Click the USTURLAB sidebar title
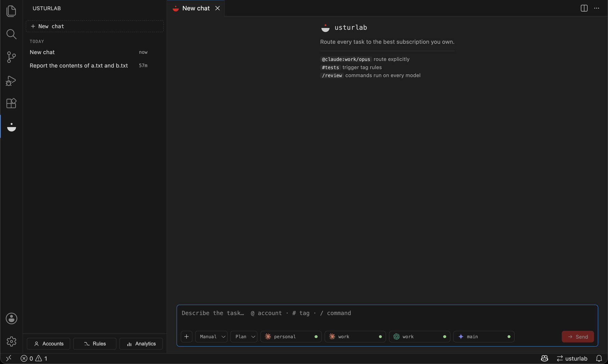 pyautogui.click(x=47, y=8)
